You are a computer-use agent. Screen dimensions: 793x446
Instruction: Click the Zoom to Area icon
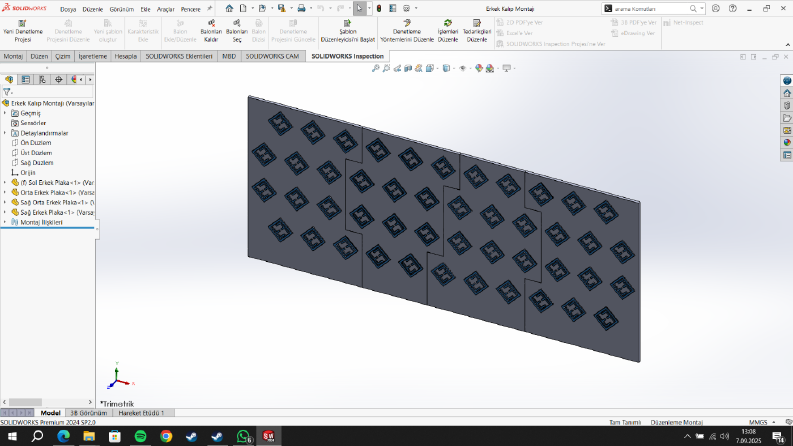pyautogui.click(x=386, y=68)
